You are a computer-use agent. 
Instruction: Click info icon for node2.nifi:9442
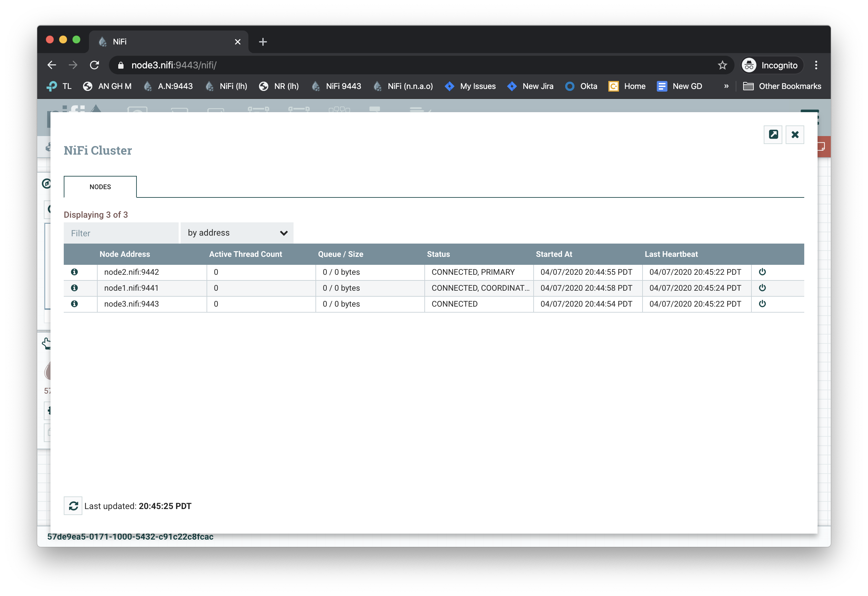(74, 272)
